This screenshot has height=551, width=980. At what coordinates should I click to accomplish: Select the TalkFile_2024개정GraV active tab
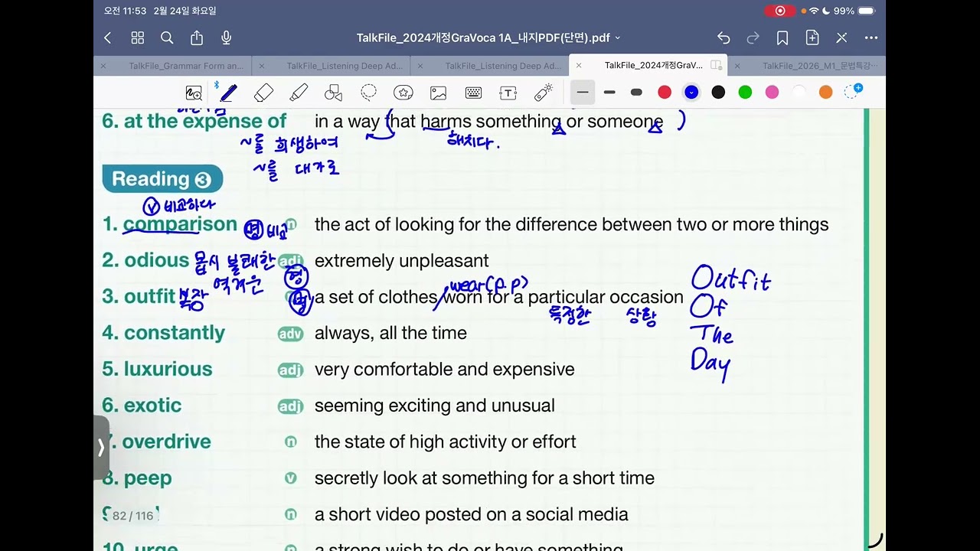(653, 66)
